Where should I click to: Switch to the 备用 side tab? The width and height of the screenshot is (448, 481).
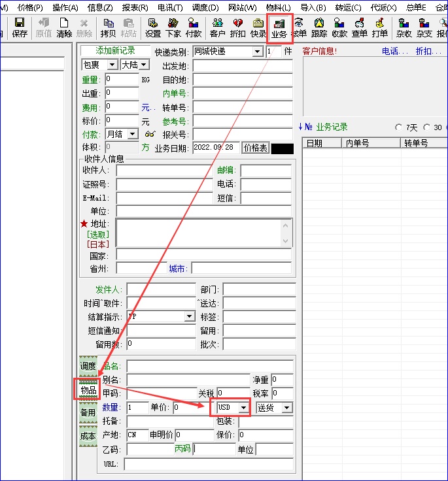88,412
